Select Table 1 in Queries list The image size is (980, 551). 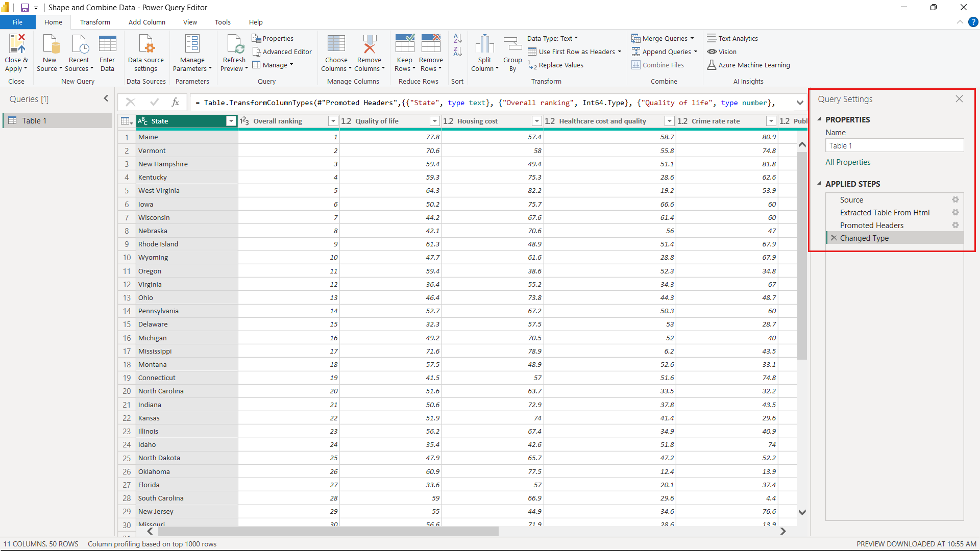click(x=57, y=120)
